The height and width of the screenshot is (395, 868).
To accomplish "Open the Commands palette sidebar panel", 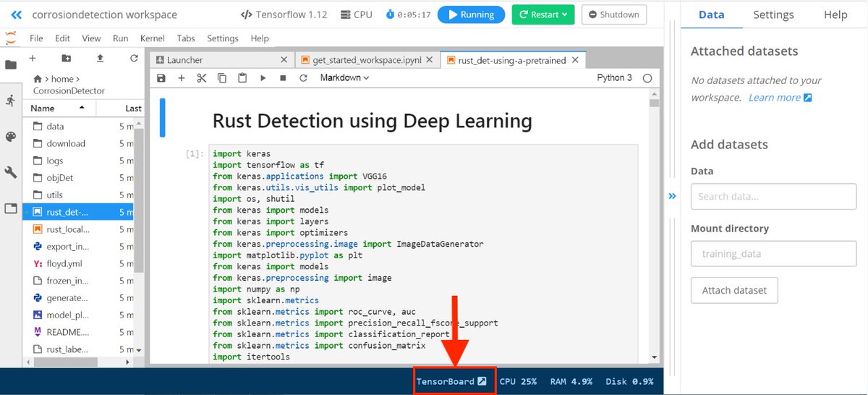I will [11, 137].
